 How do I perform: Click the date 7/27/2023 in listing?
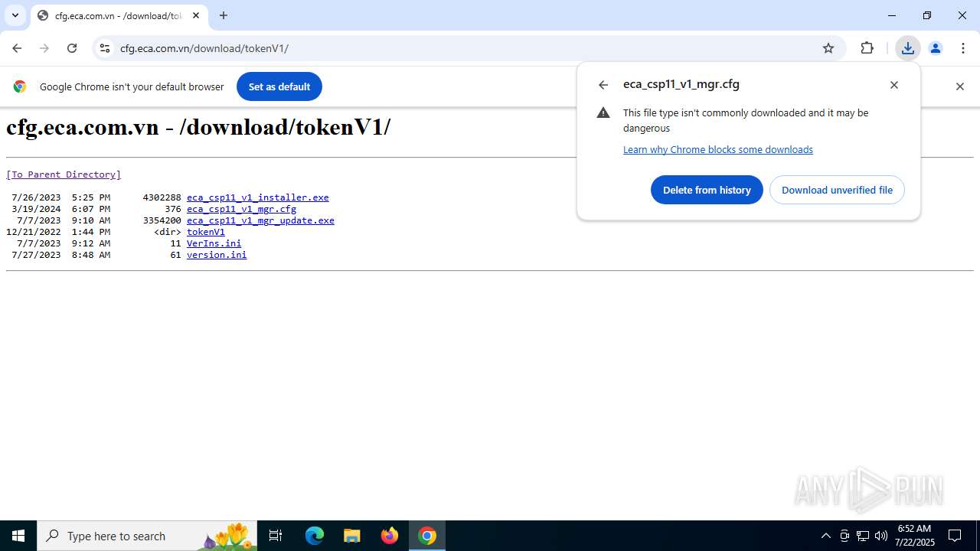tap(36, 255)
